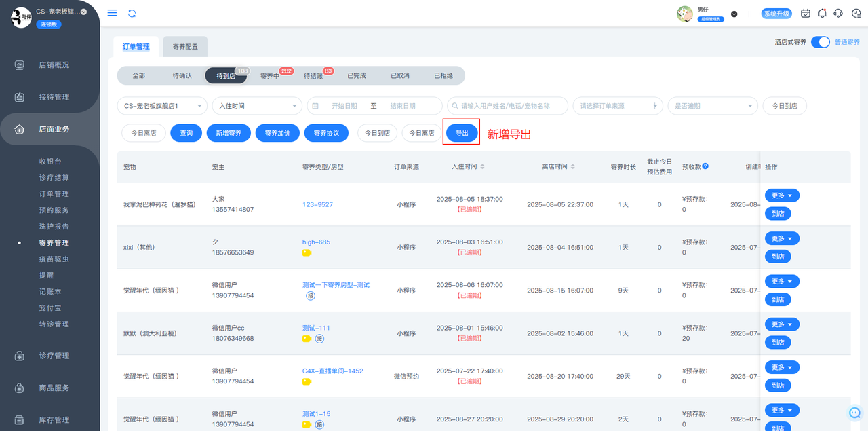Open the 是否逾期 dropdown
Screen dimensions: 868x431
[713, 106]
